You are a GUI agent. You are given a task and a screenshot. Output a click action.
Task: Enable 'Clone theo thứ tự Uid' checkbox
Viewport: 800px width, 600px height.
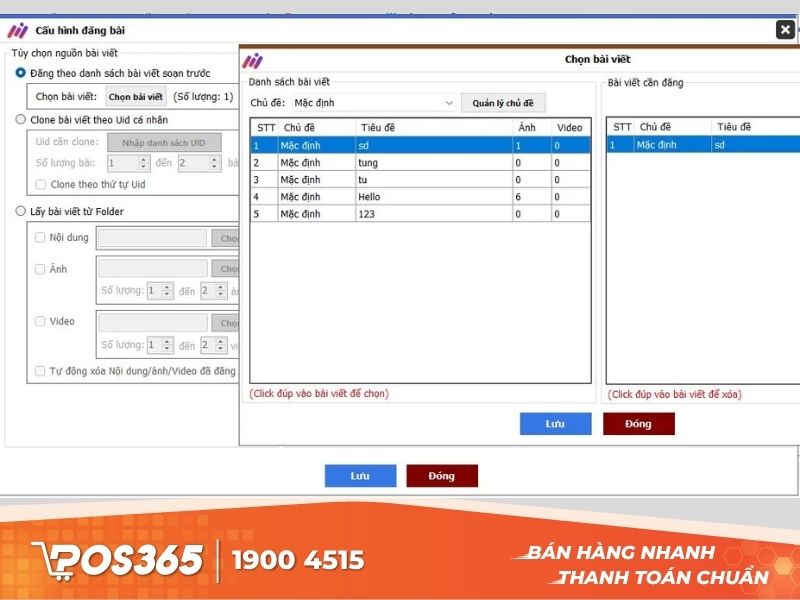41,184
